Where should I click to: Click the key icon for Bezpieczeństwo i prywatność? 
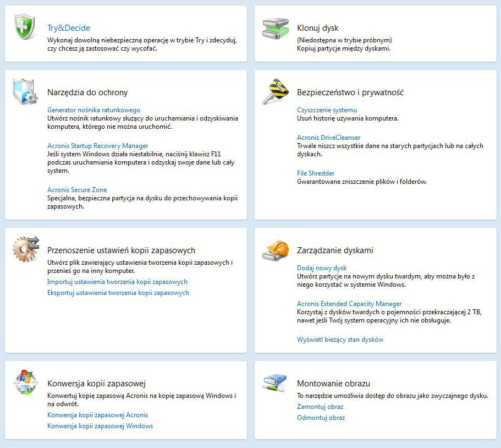275,91
